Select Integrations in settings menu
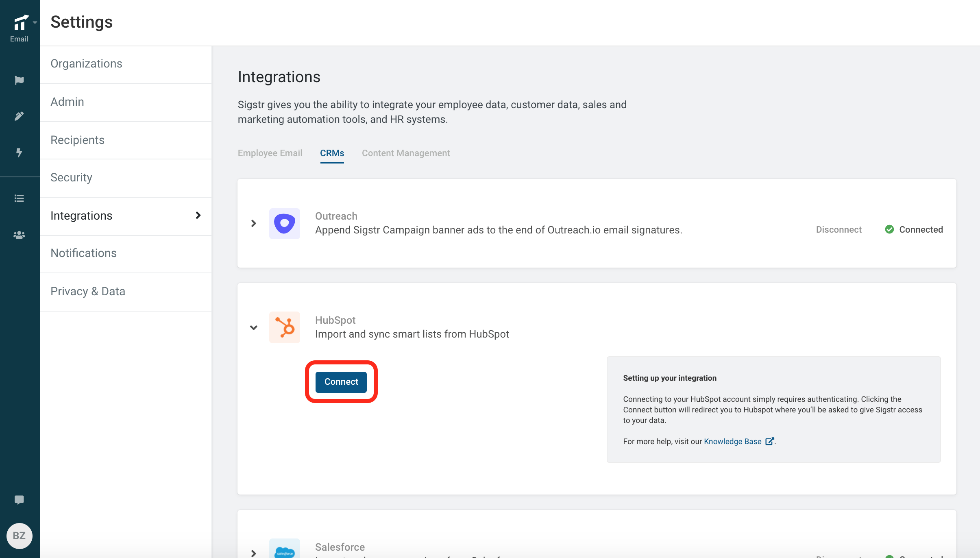Image resolution: width=980 pixels, height=558 pixels. pyautogui.click(x=126, y=216)
